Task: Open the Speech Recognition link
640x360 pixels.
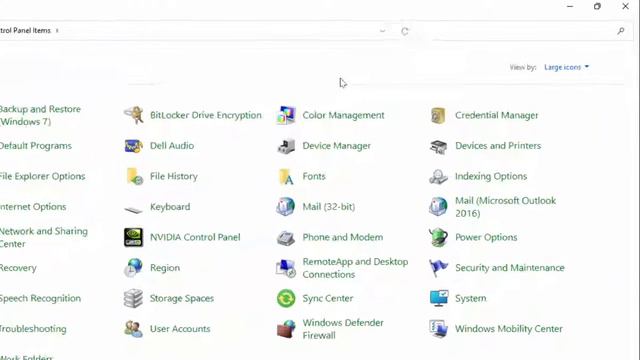Action: pyautogui.click(x=40, y=298)
